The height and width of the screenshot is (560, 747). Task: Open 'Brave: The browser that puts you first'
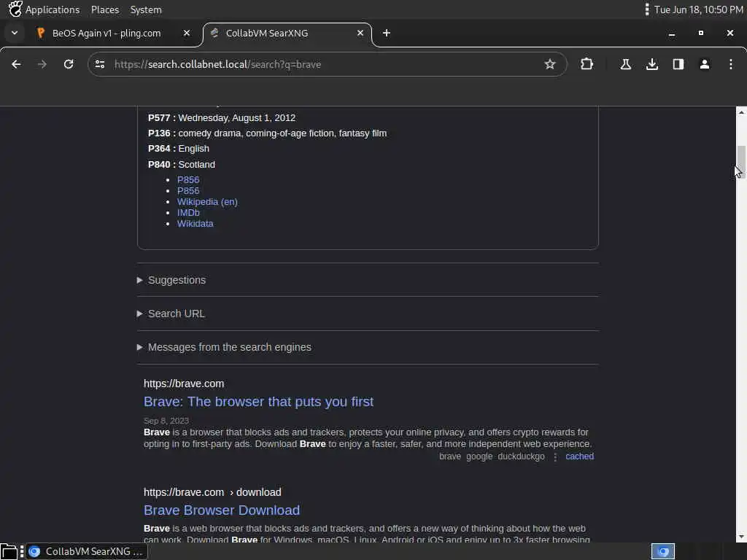click(x=258, y=402)
